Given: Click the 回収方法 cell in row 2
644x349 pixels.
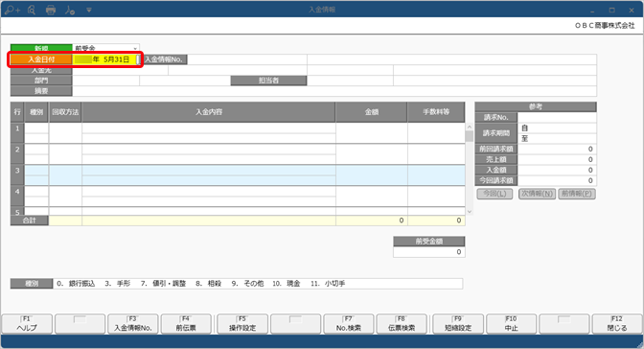Looking at the screenshot, I should pyautogui.click(x=65, y=154).
